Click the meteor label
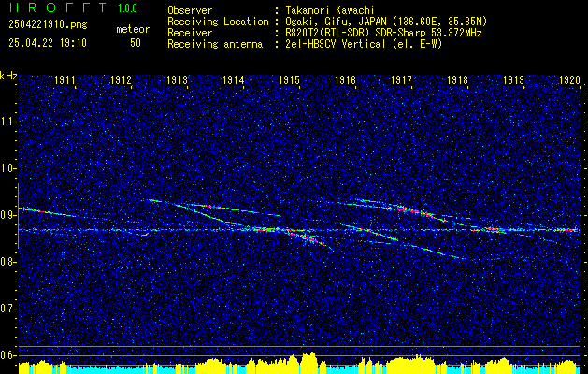Screen dimensions: 588x374 click(x=133, y=29)
